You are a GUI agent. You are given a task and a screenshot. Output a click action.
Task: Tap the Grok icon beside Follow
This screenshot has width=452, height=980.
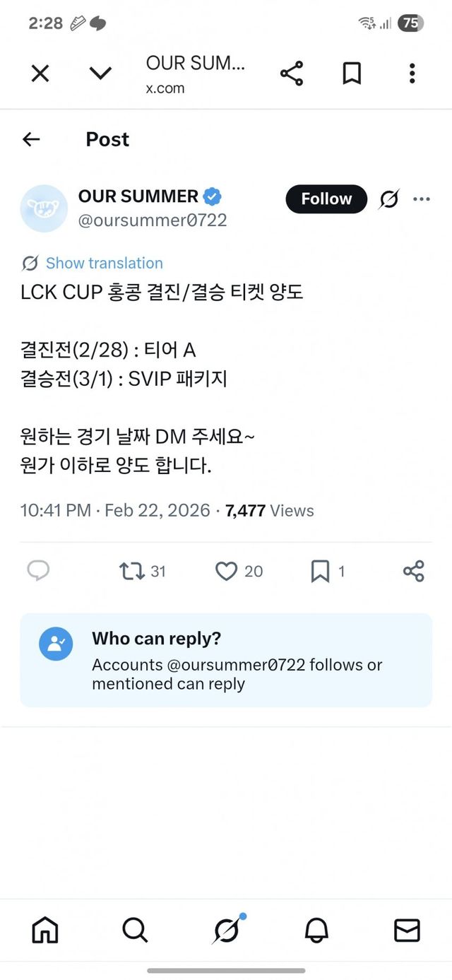[x=388, y=200]
